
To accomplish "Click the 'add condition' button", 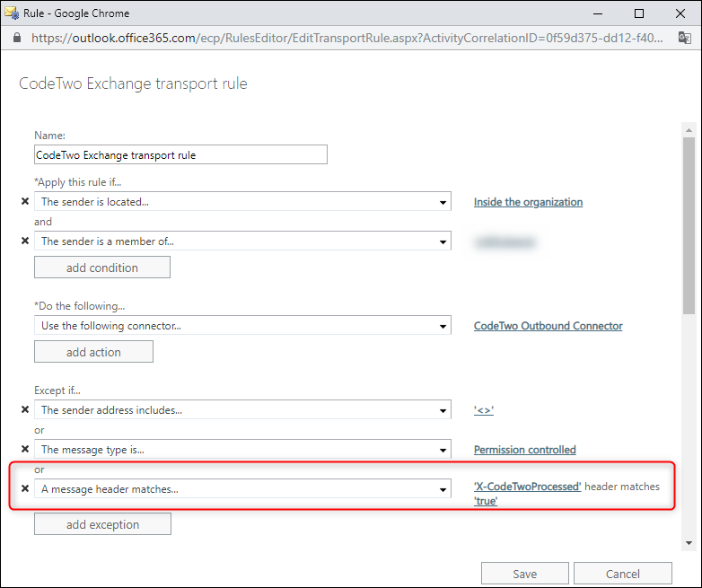I will point(101,268).
